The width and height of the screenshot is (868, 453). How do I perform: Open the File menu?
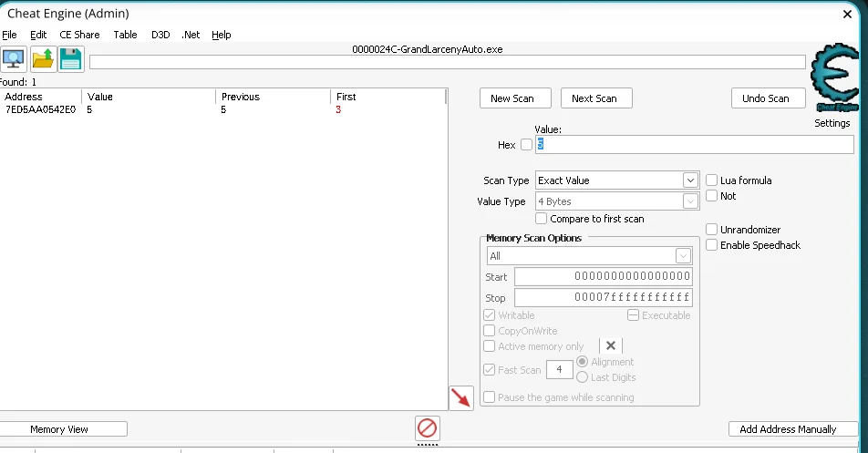coord(9,35)
